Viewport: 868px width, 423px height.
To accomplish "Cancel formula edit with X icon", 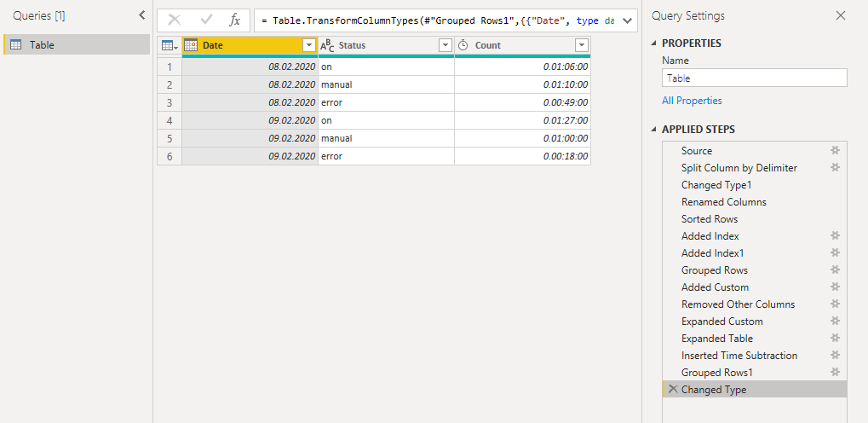I will pos(175,20).
